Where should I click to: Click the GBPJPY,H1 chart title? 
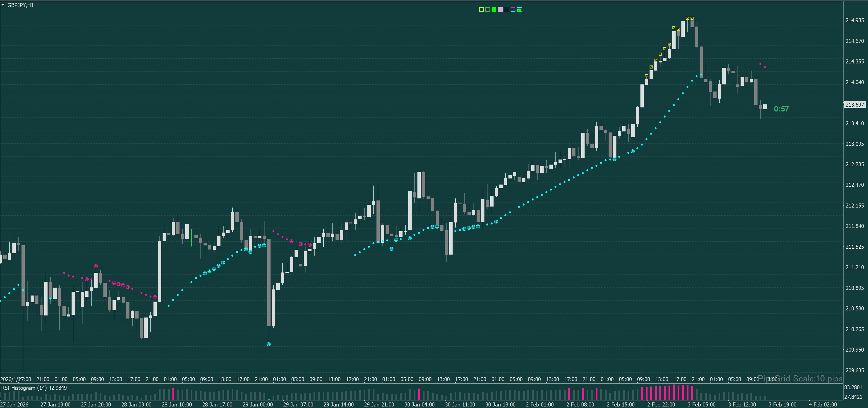20,5
